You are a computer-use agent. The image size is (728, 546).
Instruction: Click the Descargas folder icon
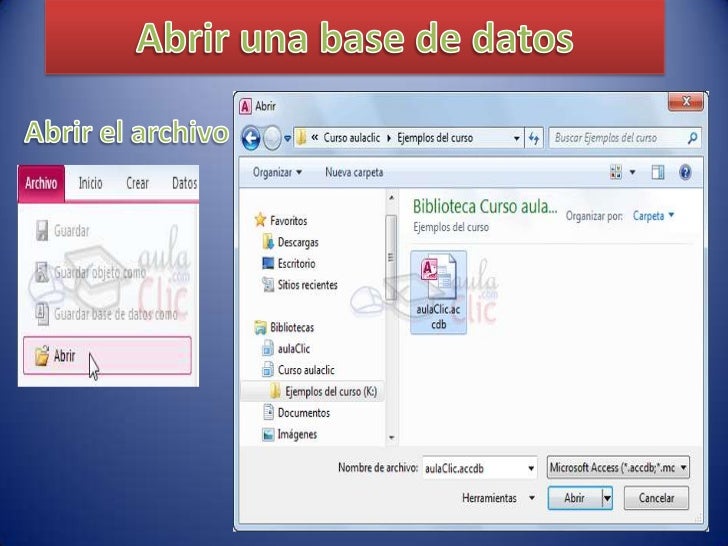tap(268, 242)
